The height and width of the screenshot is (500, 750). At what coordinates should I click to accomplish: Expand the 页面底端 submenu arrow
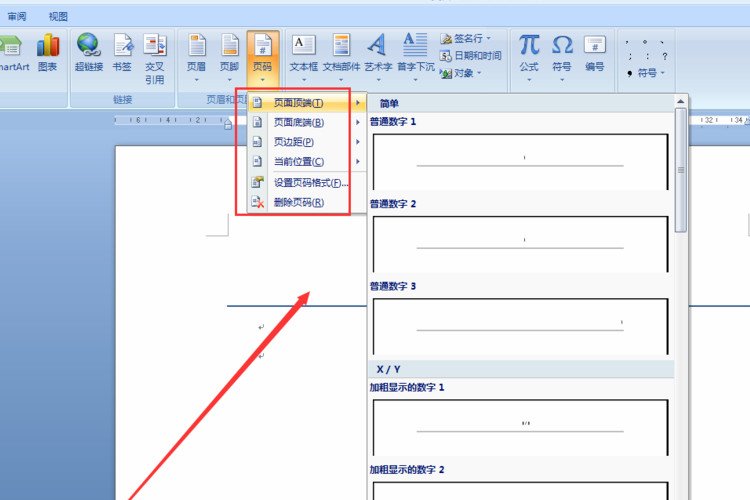(x=357, y=122)
